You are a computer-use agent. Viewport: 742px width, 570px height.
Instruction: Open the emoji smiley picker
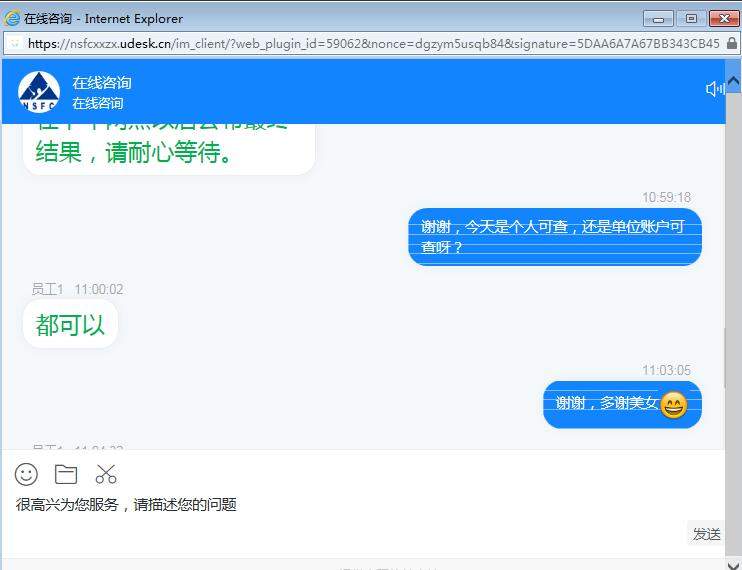point(26,474)
